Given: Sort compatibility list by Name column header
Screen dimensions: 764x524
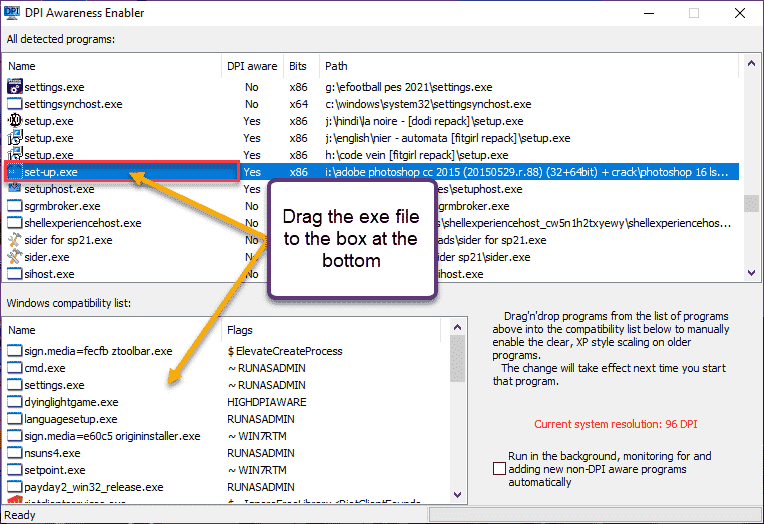Looking at the screenshot, I should pyautogui.click(x=113, y=330).
